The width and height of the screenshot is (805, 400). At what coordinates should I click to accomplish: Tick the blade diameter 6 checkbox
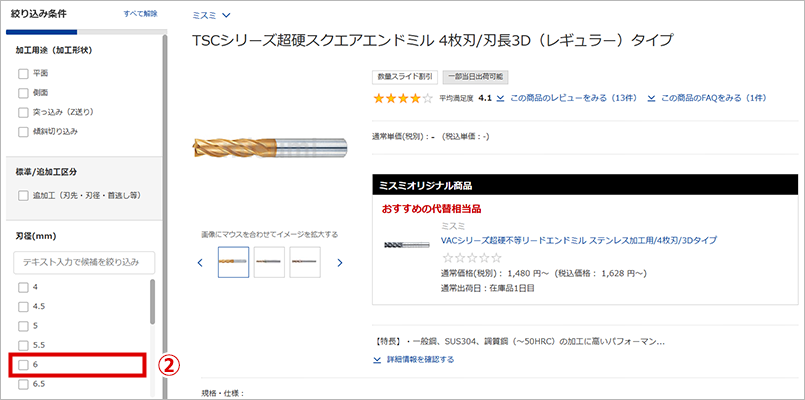pyautogui.click(x=23, y=365)
